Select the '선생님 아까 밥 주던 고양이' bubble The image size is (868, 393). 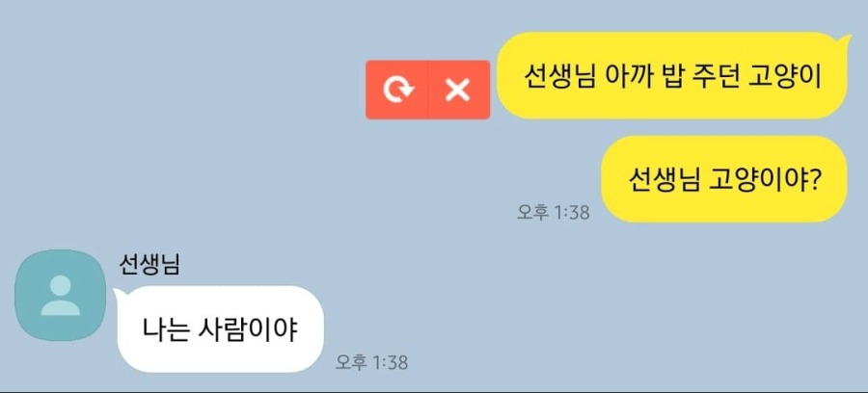tap(672, 75)
